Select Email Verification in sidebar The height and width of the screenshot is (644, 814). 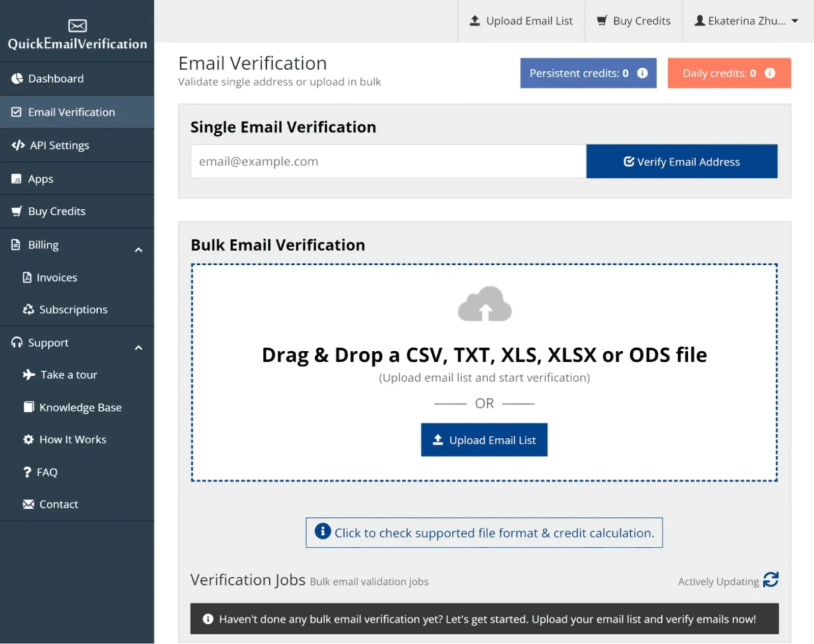point(71,113)
